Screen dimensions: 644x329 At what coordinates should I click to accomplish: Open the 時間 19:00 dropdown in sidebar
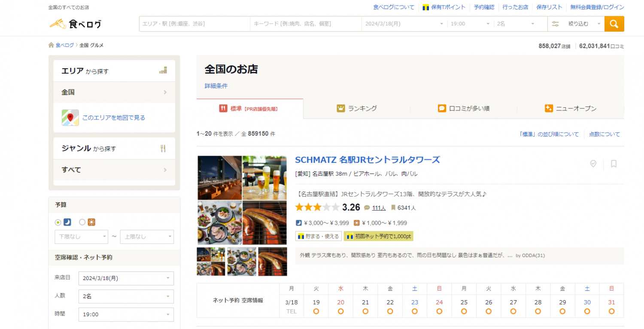coord(126,314)
